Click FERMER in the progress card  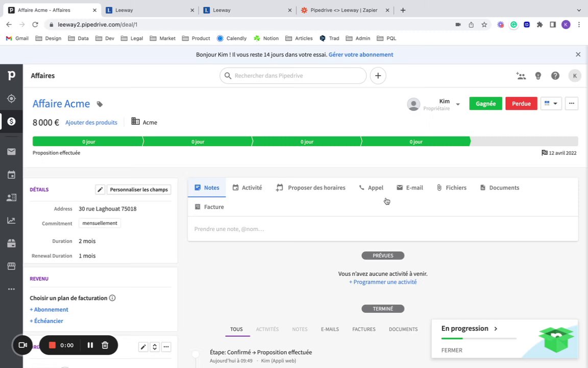click(452, 350)
